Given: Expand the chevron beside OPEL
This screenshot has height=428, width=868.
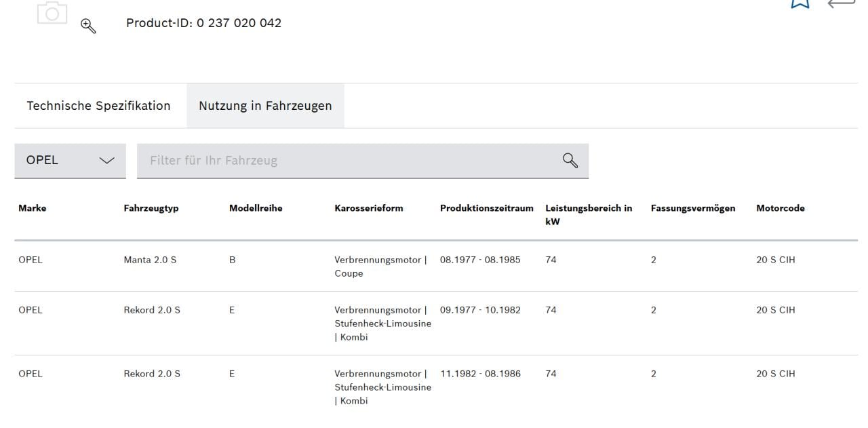Looking at the screenshot, I should (x=107, y=160).
